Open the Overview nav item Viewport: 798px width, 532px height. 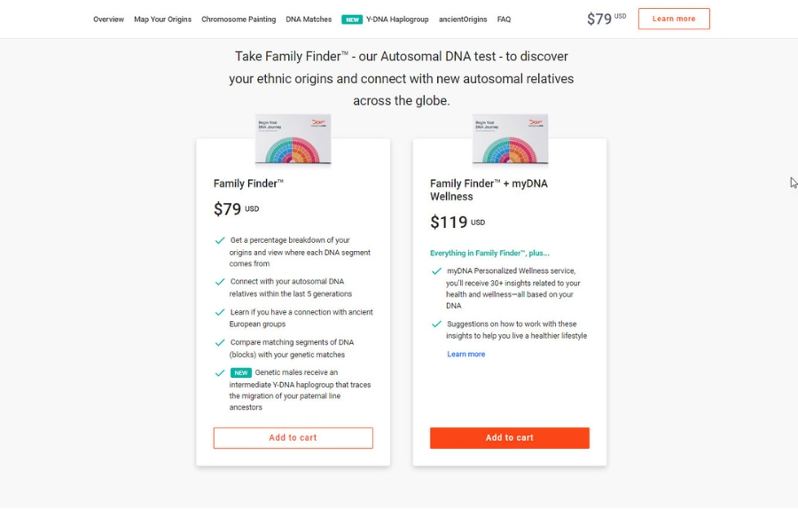[108, 20]
